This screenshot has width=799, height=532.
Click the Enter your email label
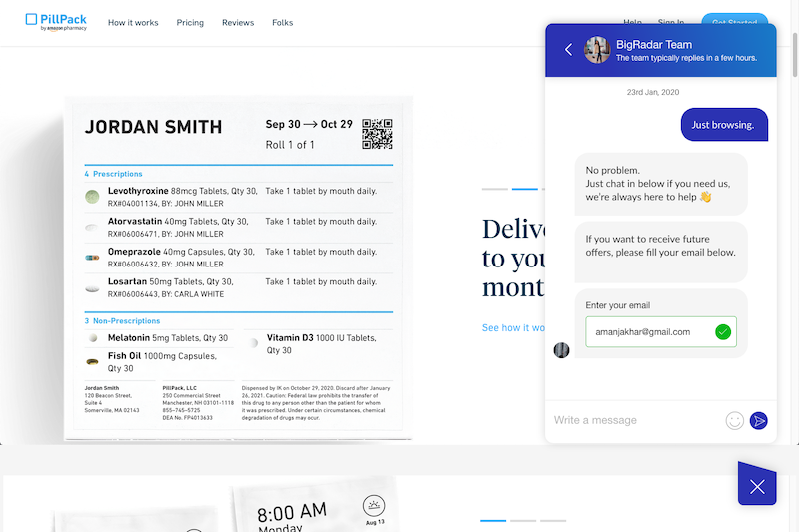point(617,305)
